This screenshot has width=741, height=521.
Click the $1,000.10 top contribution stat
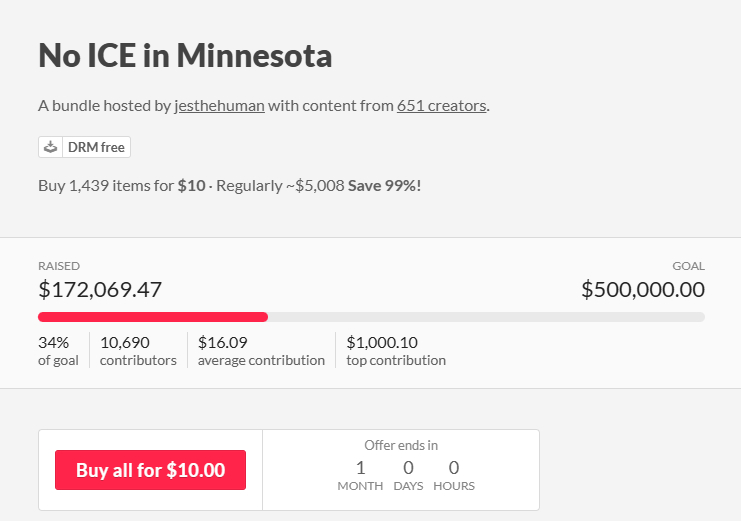click(x=396, y=350)
